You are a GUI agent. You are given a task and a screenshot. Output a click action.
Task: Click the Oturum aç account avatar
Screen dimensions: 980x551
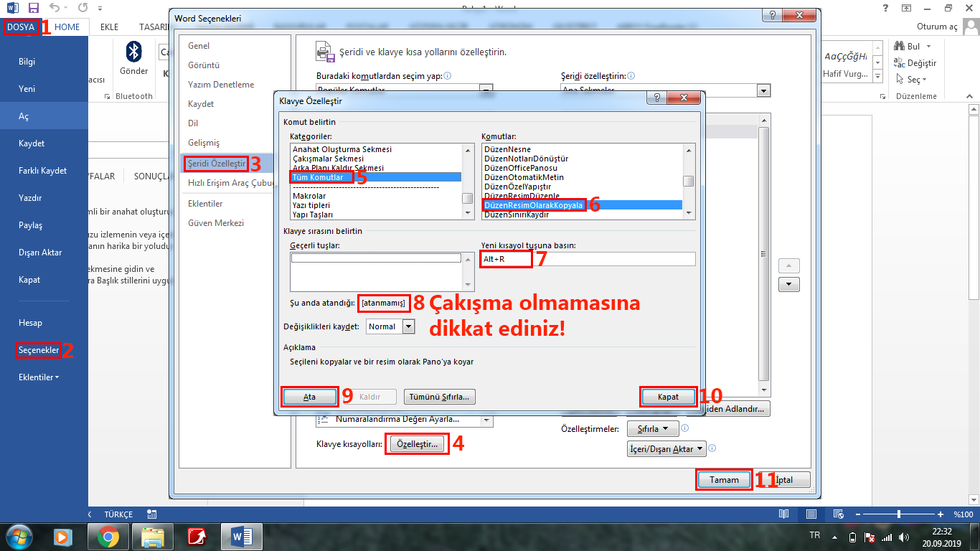[971, 27]
